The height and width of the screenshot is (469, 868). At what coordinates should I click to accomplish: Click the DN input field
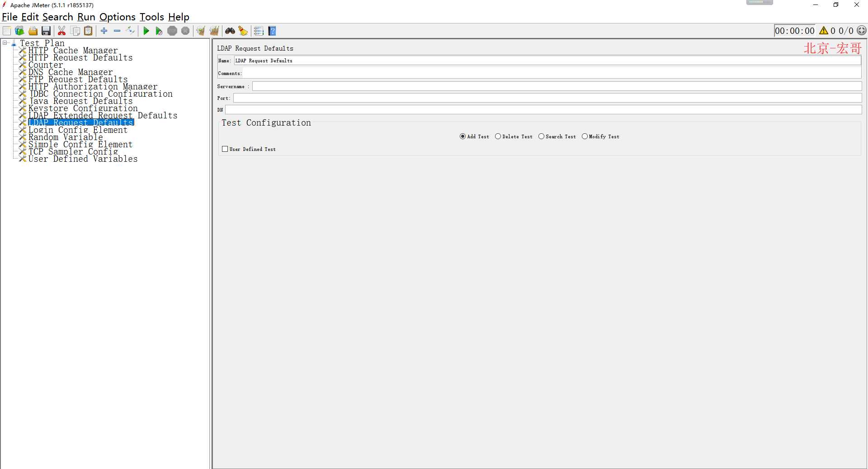(543, 110)
